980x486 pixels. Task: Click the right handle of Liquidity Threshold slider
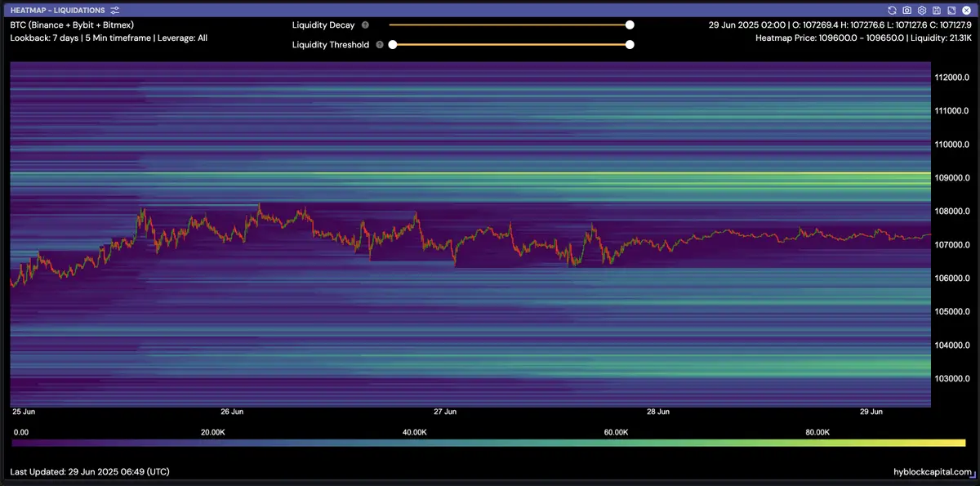click(x=630, y=45)
